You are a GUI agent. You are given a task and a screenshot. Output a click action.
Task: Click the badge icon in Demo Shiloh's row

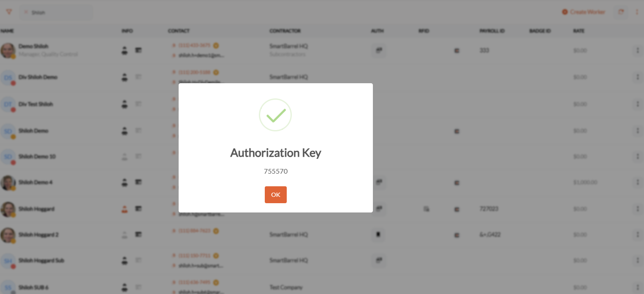click(457, 50)
